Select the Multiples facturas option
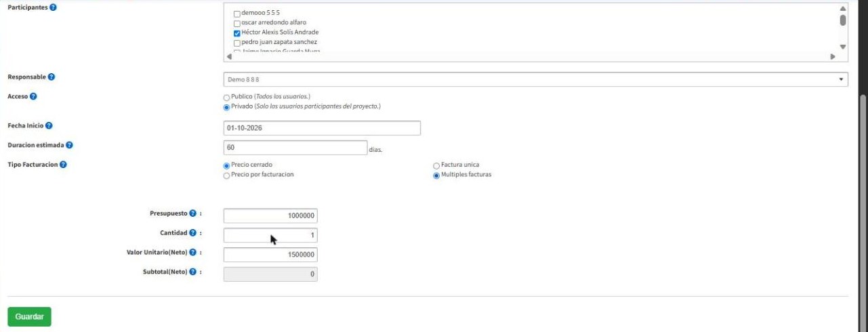The height and width of the screenshot is (332, 868). point(436,175)
